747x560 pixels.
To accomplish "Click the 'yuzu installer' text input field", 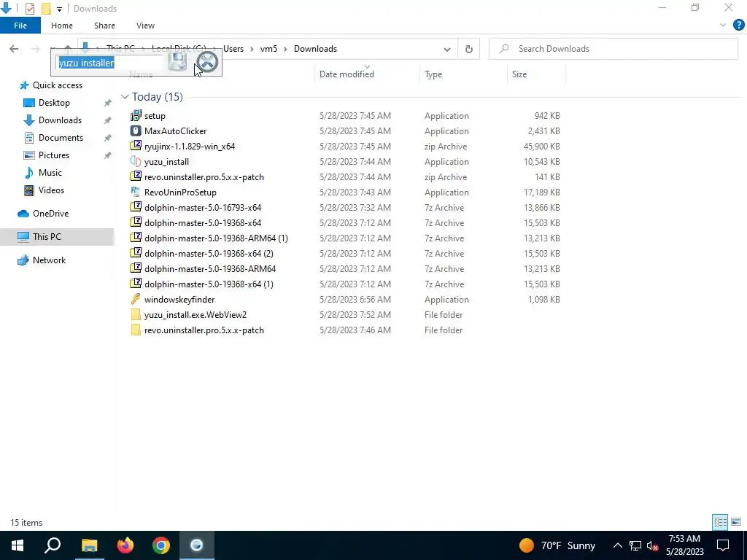I will point(110,63).
